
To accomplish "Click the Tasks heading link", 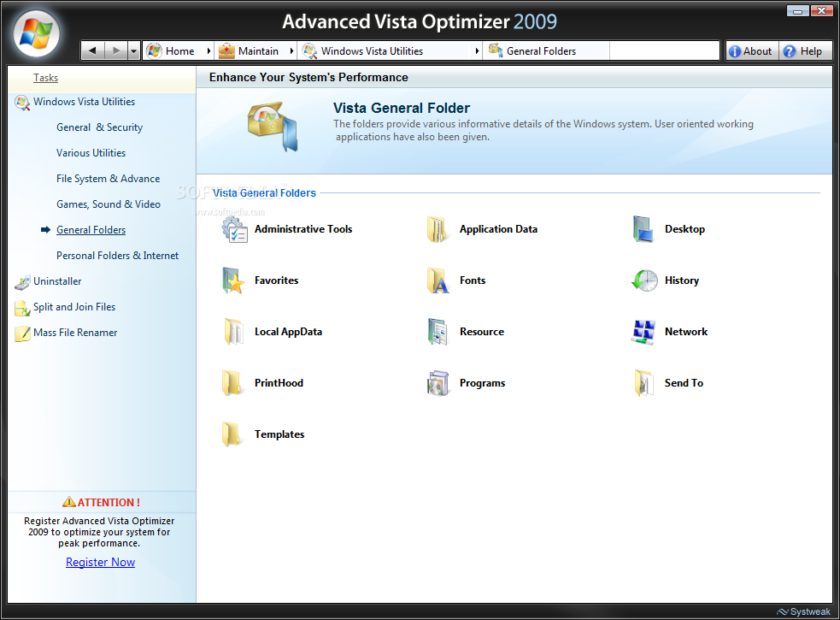I will tap(45, 78).
